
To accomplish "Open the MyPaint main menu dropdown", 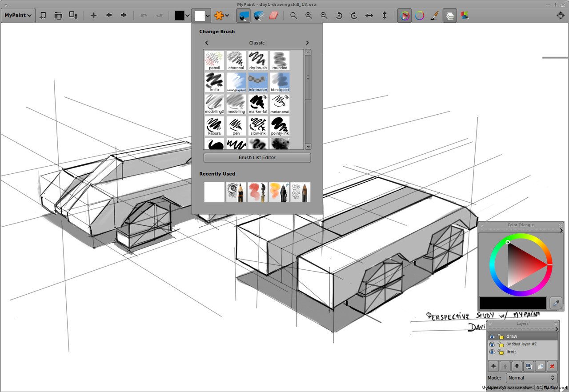I will (x=18, y=16).
